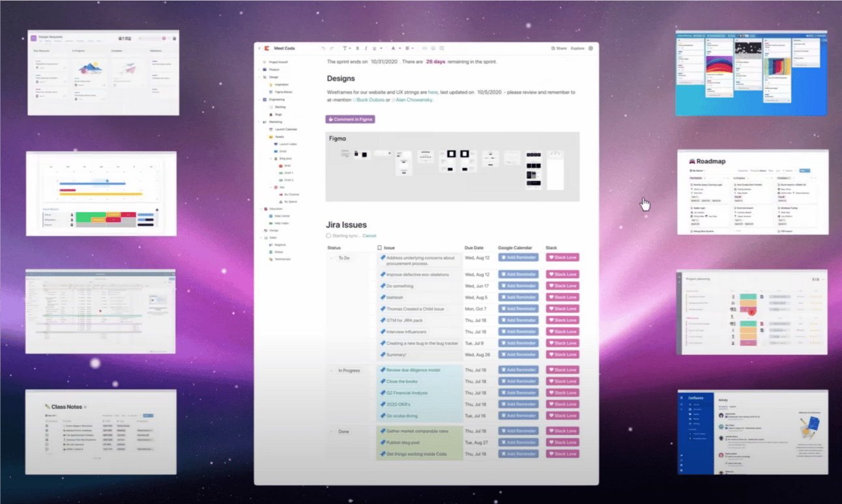Click the Help Center icon in the sidebar

click(x=270, y=216)
